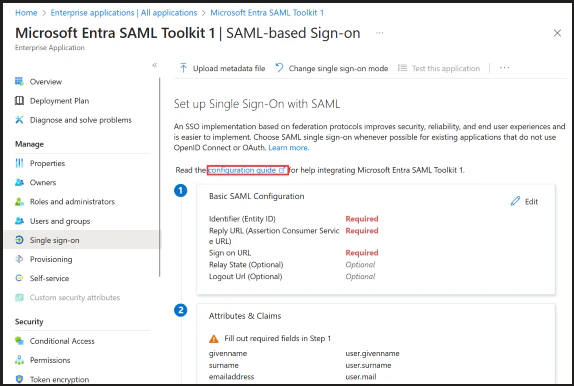
Task: Click Test this application
Action: point(439,68)
